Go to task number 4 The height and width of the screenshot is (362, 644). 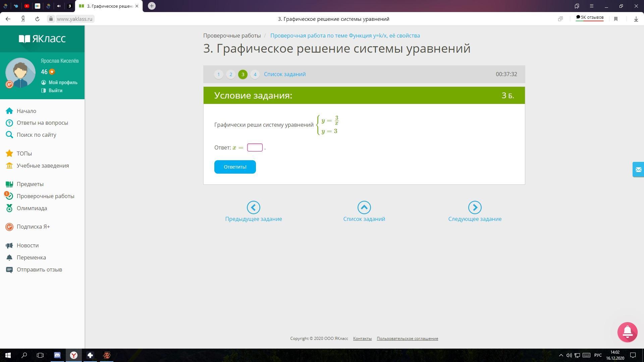[255, 74]
